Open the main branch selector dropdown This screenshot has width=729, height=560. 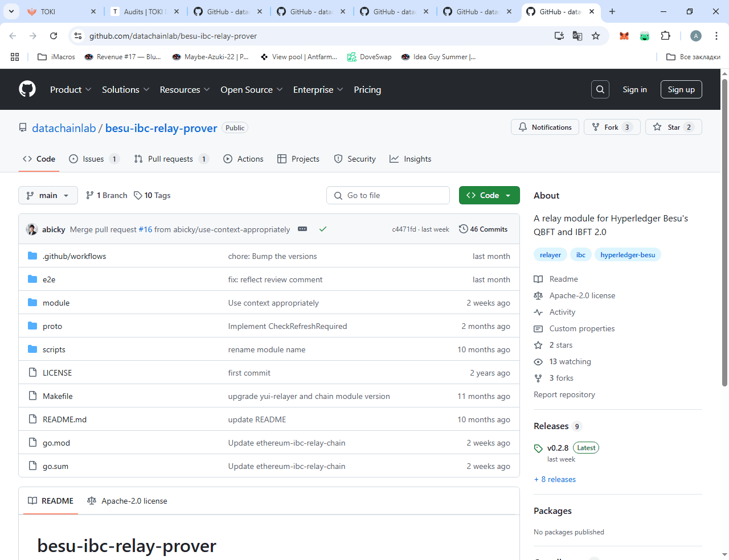pos(48,195)
